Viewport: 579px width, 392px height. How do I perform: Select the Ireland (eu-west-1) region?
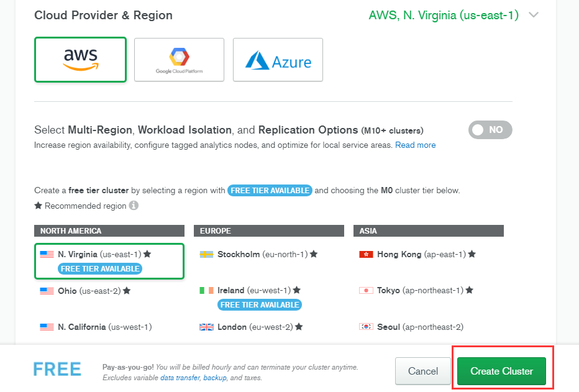(x=253, y=290)
